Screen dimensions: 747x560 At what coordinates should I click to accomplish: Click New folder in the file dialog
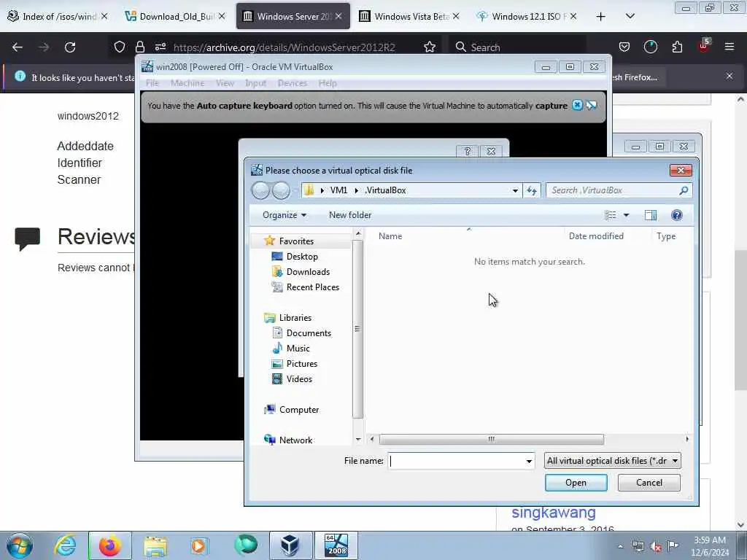coord(350,215)
